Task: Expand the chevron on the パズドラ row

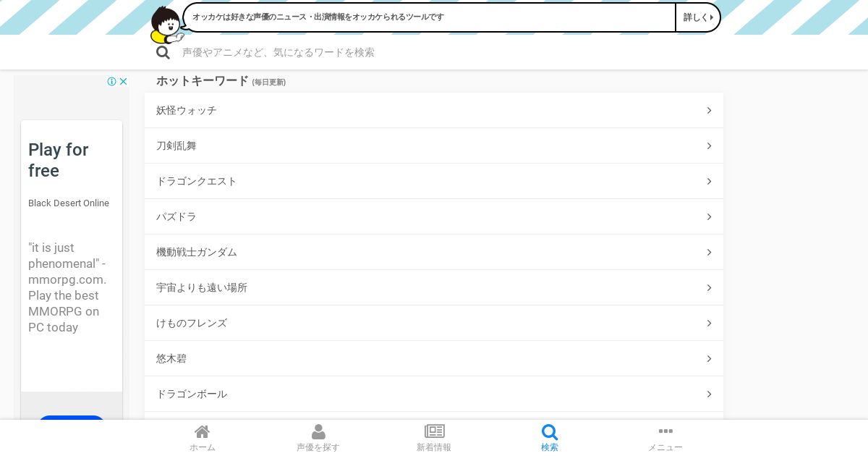Action: (x=709, y=217)
